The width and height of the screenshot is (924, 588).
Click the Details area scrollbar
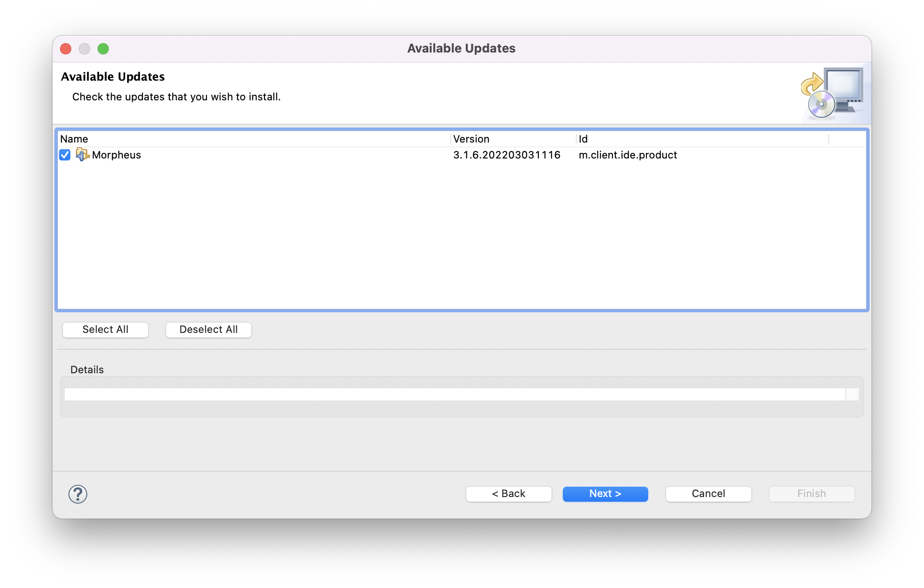(852, 394)
